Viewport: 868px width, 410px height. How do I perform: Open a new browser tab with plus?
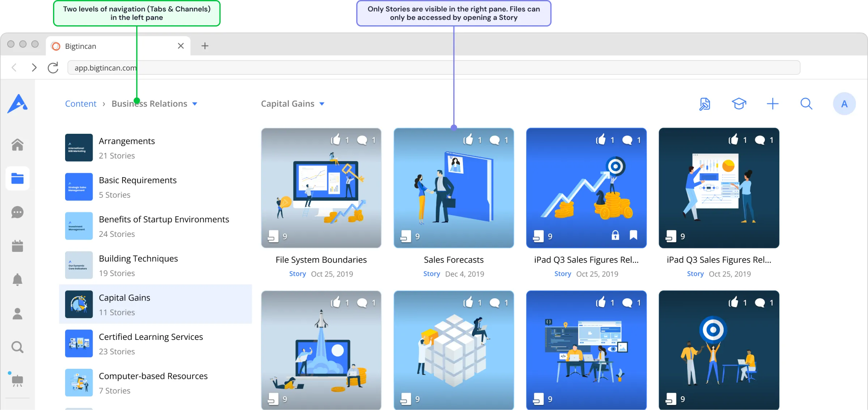click(205, 46)
